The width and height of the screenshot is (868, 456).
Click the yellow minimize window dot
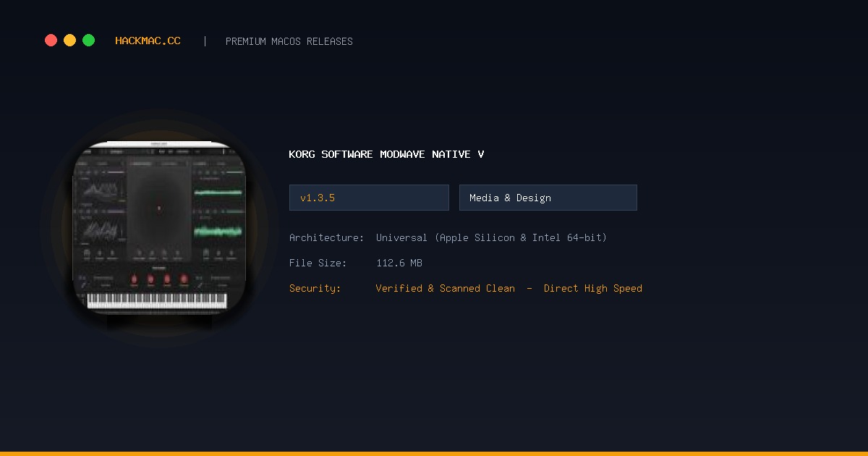[69, 41]
